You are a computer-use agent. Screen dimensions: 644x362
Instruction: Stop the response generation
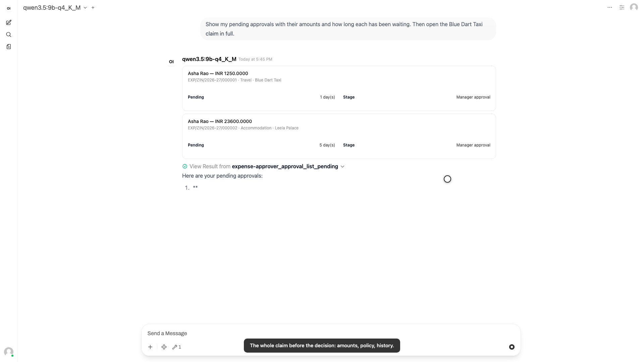(x=512, y=347)
